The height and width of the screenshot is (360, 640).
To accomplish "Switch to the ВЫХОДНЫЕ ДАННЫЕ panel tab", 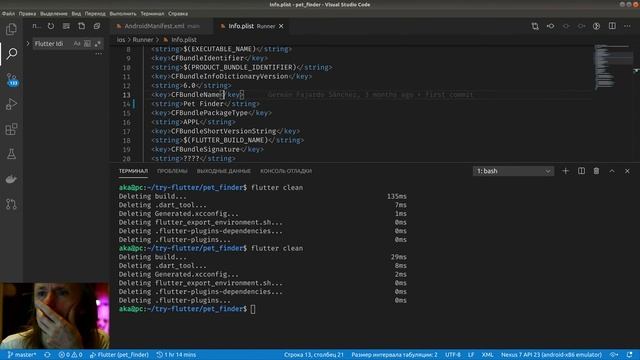I will (224, 171).
